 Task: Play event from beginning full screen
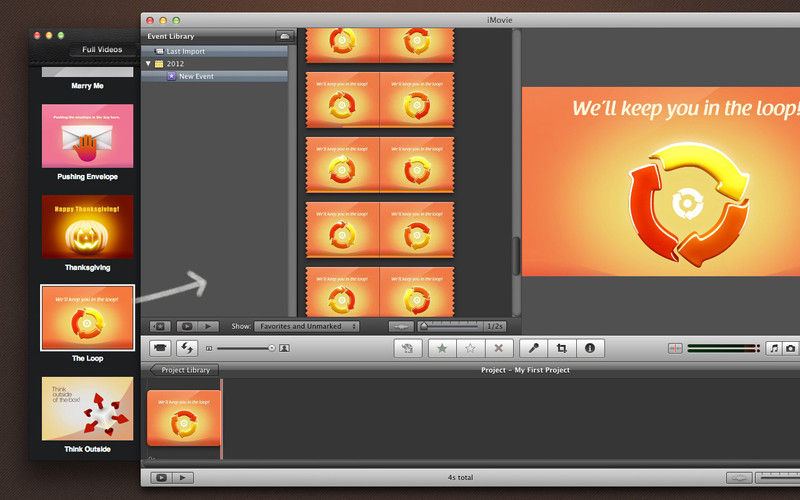click(x=187, y=326)
